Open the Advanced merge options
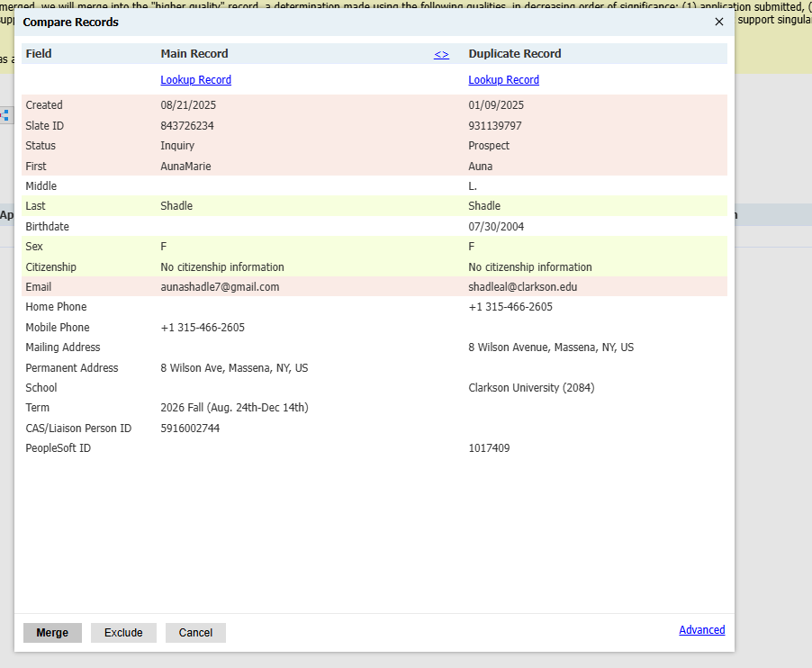This screenshot has height=668, width=812. (701, 629)
